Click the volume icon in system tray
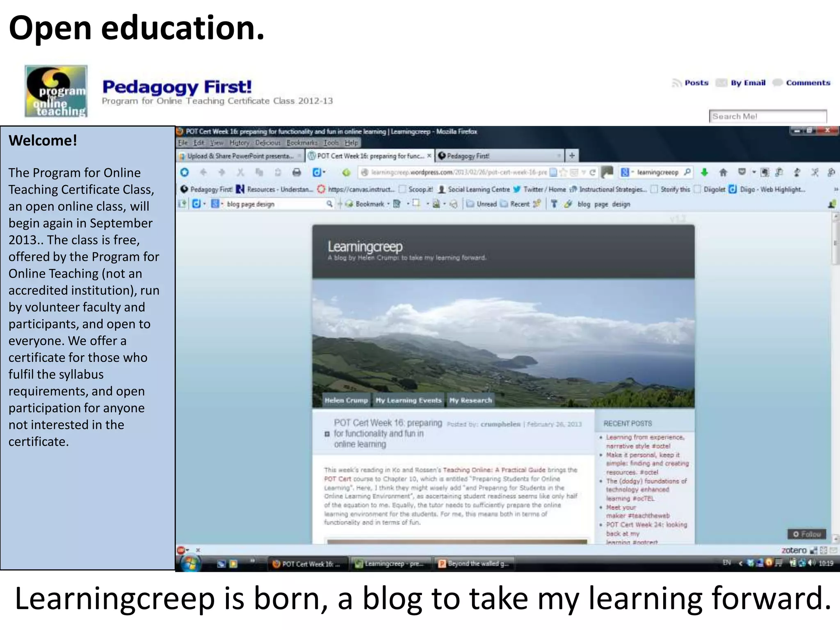The height and width of the screenshot is (630, 840). pos(811,563)
